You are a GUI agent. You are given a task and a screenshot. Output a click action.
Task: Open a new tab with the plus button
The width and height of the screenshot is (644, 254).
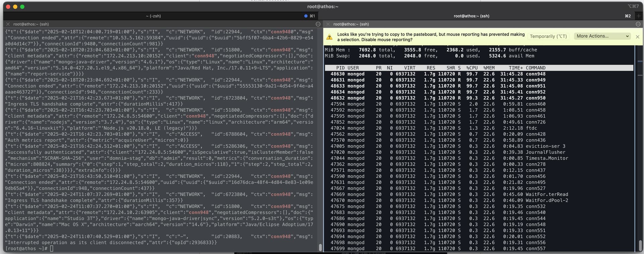coord(639,16)
